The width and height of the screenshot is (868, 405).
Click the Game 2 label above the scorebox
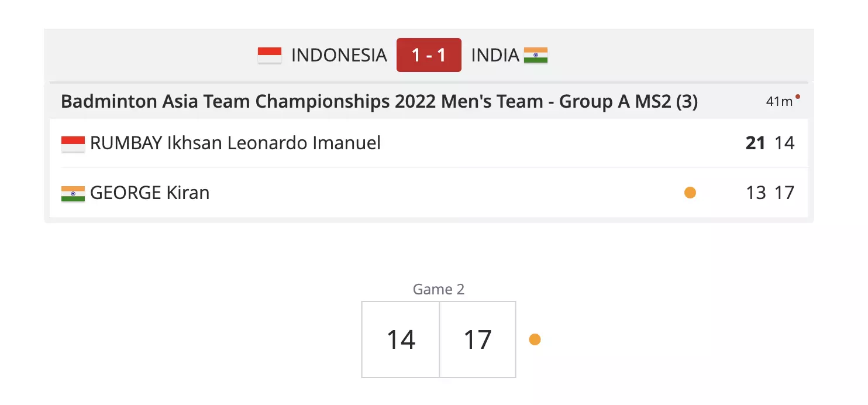(x=439, y=289)
